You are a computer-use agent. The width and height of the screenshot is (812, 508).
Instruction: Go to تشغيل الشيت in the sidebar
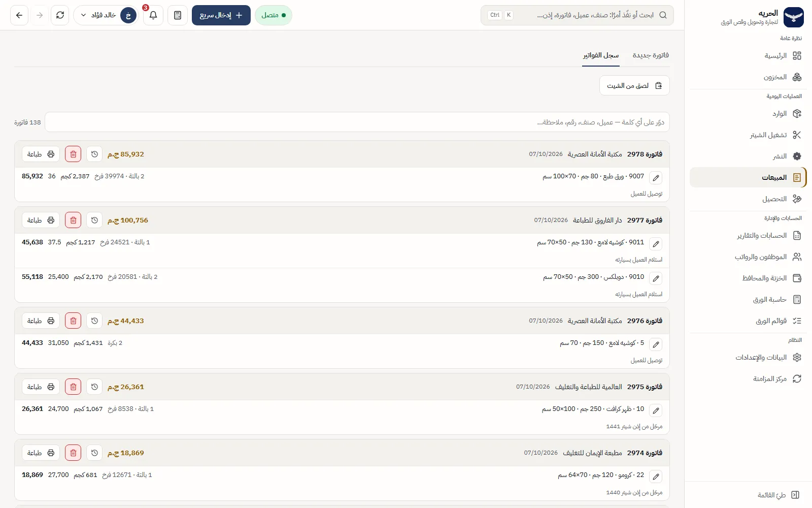point(748,135)
